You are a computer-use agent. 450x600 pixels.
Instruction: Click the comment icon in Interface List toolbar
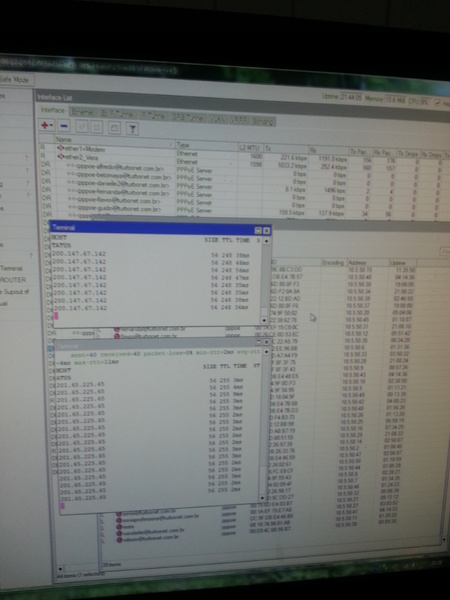pos(114,128)
